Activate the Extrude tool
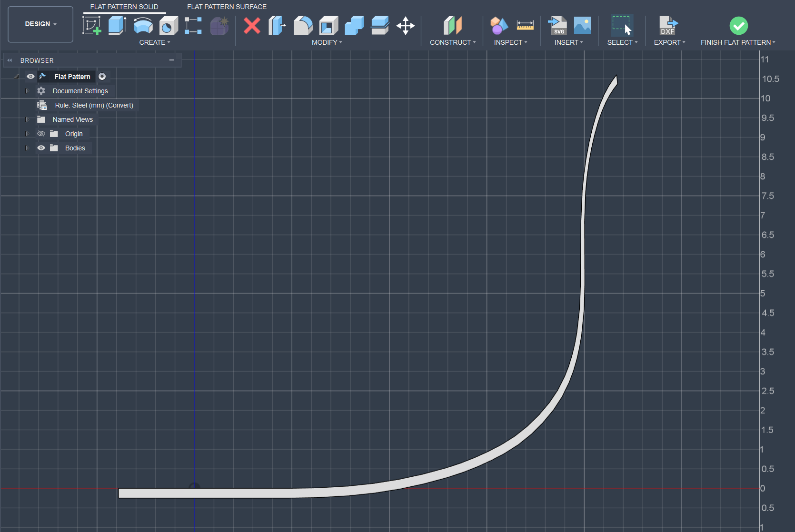 pos(117,26)
